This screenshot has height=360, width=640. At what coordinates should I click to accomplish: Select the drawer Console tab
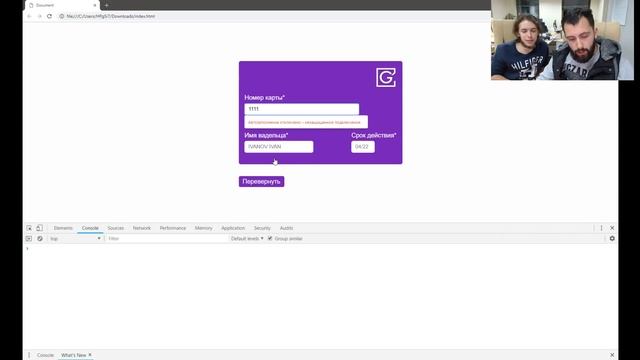pos(45,355)
